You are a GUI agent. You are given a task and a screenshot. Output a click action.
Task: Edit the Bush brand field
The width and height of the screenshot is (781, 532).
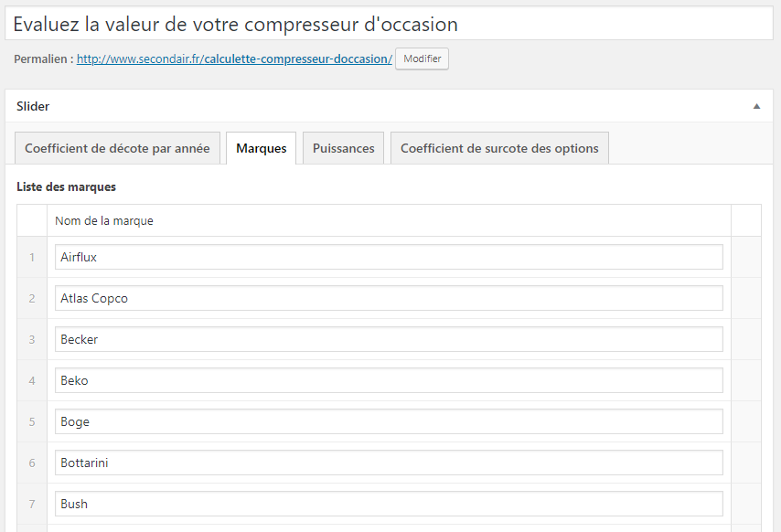(389, 505)
